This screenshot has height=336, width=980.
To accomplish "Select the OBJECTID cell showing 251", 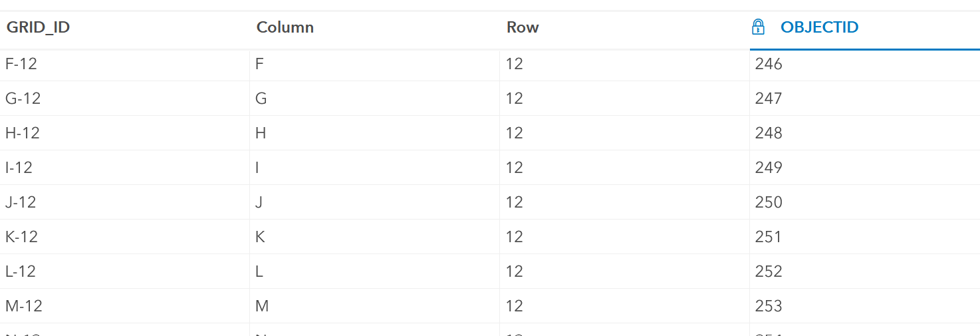I will tap(769, 237).
